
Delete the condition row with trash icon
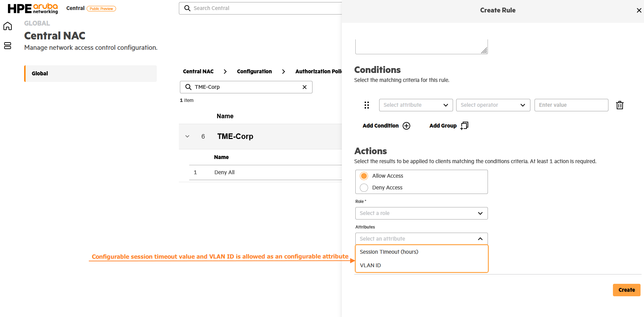[x=620, y=105]
